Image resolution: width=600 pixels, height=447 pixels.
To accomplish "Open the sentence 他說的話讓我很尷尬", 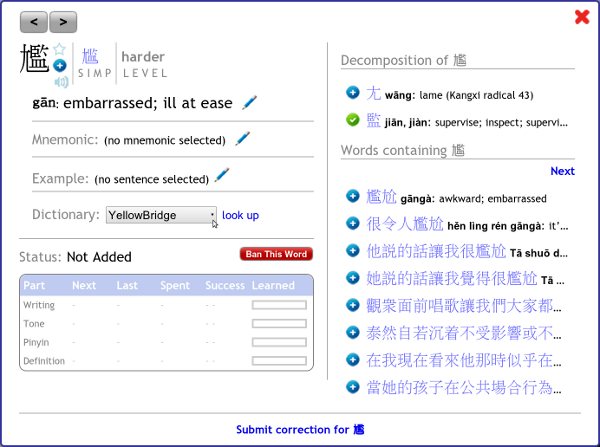I will (436, 251).
